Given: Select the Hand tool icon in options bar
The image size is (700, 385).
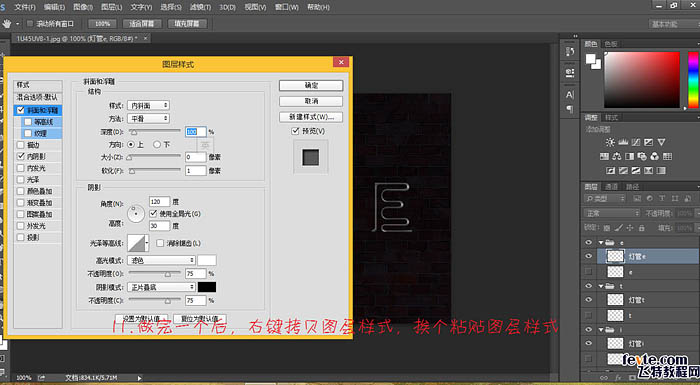Looking at the screenshot, I should click(x=7, y=24).
